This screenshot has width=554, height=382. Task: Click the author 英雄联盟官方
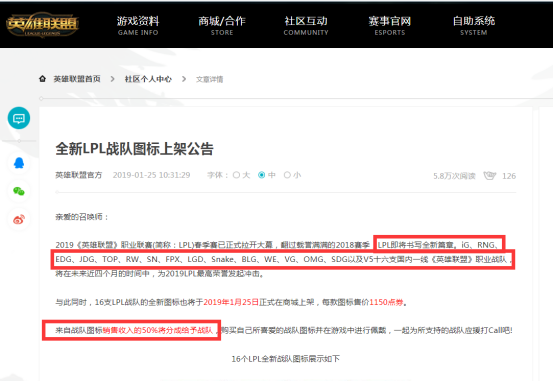coord(78,175)
